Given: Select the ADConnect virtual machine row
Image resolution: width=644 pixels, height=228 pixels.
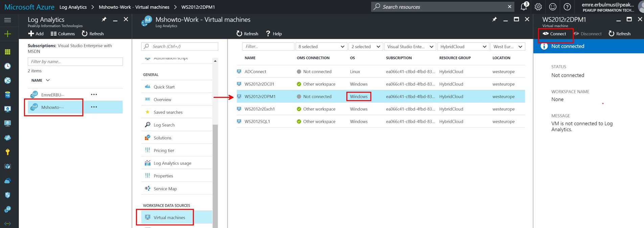Looking at the screenshot, I should coord(381,72).
